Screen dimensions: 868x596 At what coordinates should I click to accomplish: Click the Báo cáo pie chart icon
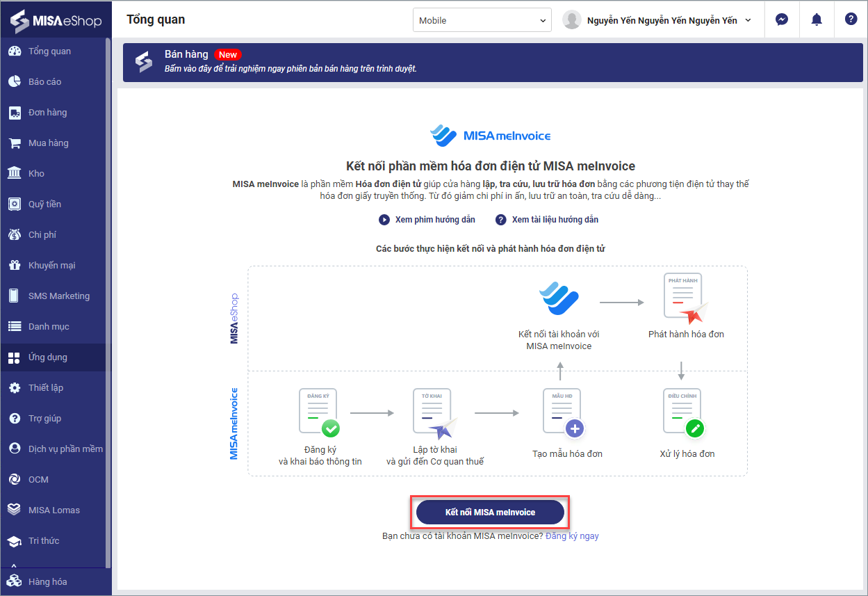click(x=14, y=82)
